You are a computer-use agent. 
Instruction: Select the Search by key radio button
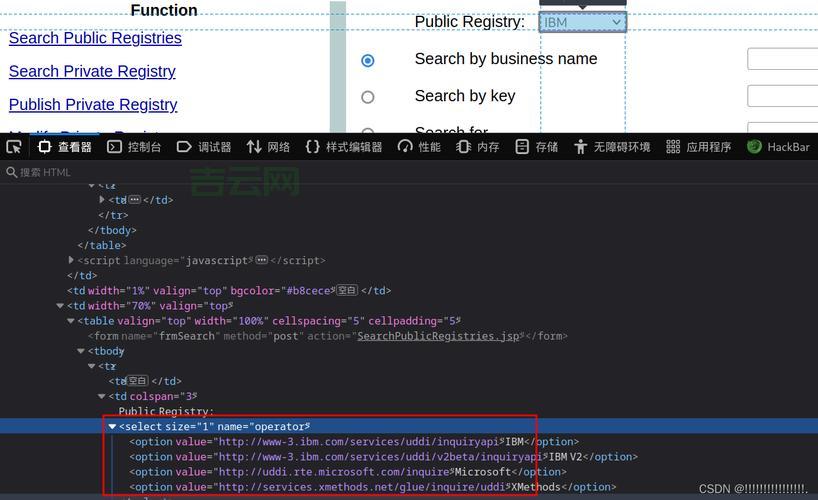click(x=368, y=97)
